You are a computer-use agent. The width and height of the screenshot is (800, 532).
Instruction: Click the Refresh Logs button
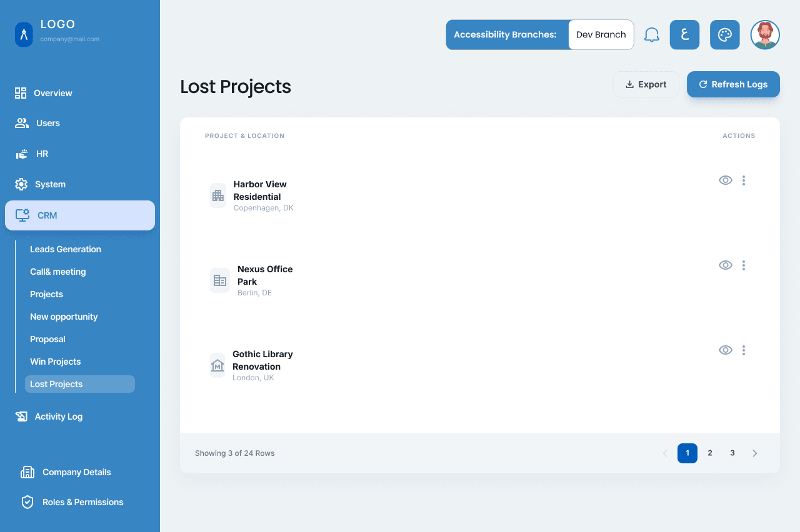point(733,84)
